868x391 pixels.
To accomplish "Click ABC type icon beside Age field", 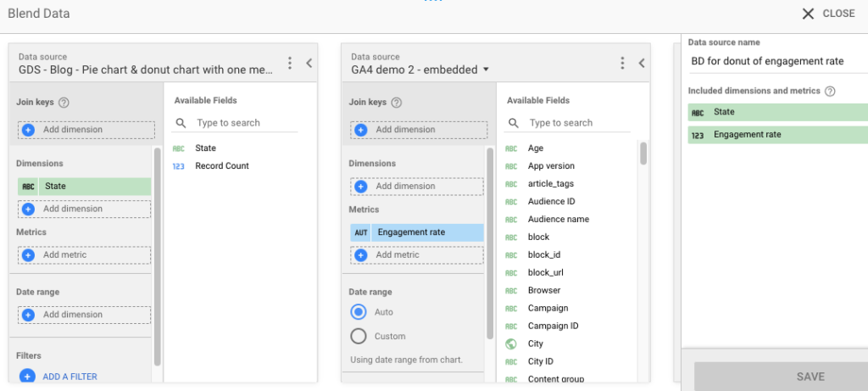I will 511,148.
